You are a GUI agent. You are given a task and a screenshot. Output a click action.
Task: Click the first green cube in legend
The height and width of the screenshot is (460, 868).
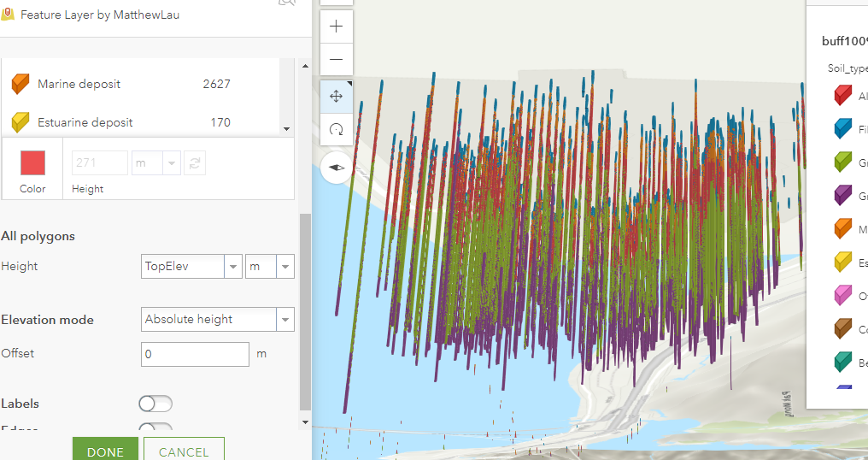843,162
